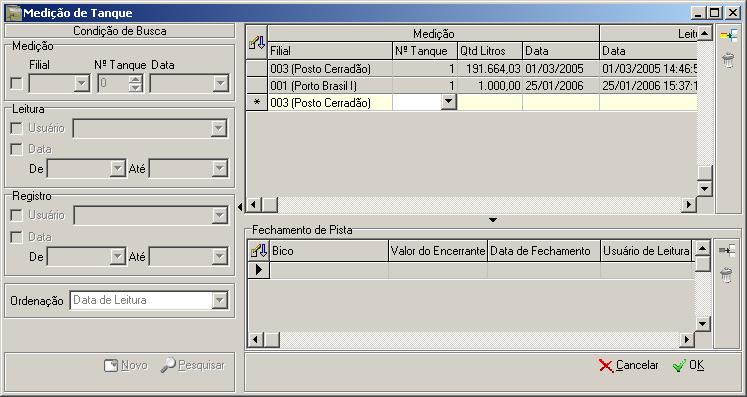Image resolution: width=747 pixels, height=397 pixels.
Task: Close the Medição de Tanque window
Action: (x=733, y=13)
